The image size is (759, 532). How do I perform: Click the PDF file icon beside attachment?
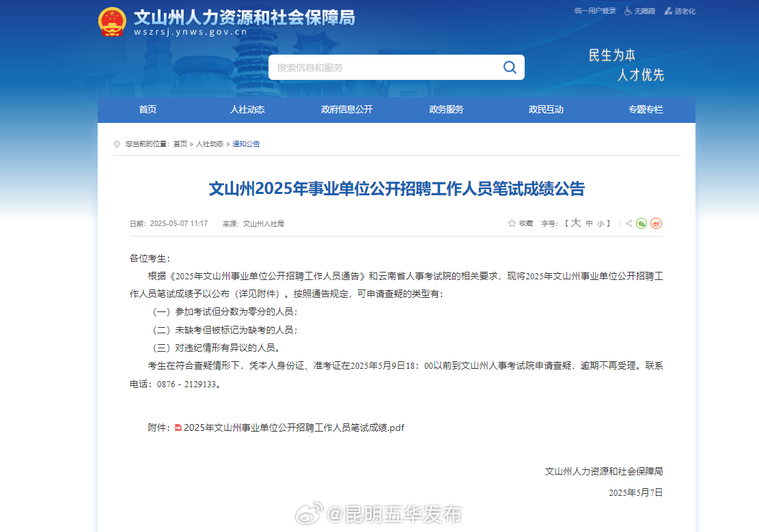[x=178, y=428]
